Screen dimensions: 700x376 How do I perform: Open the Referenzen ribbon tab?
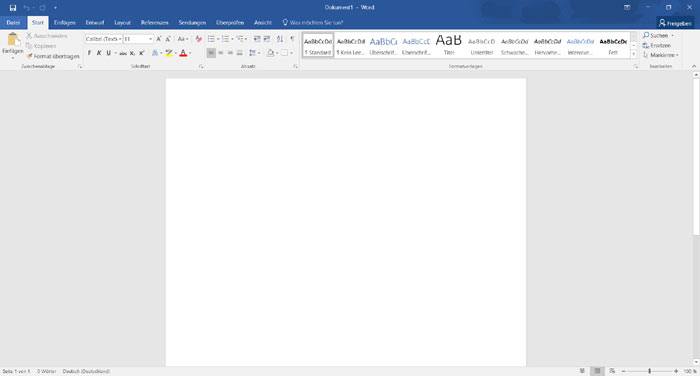point(154,22)
